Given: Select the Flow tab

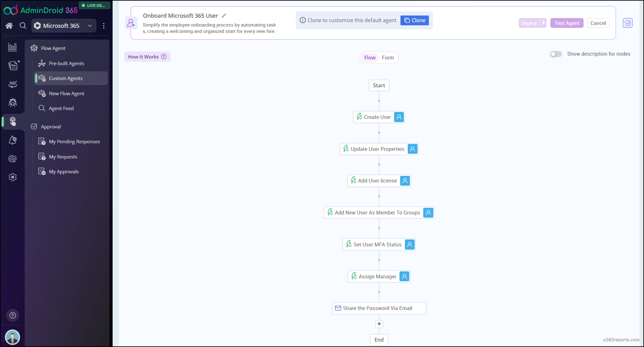Looking at the screenshot, I should click(x=370, y=58).
